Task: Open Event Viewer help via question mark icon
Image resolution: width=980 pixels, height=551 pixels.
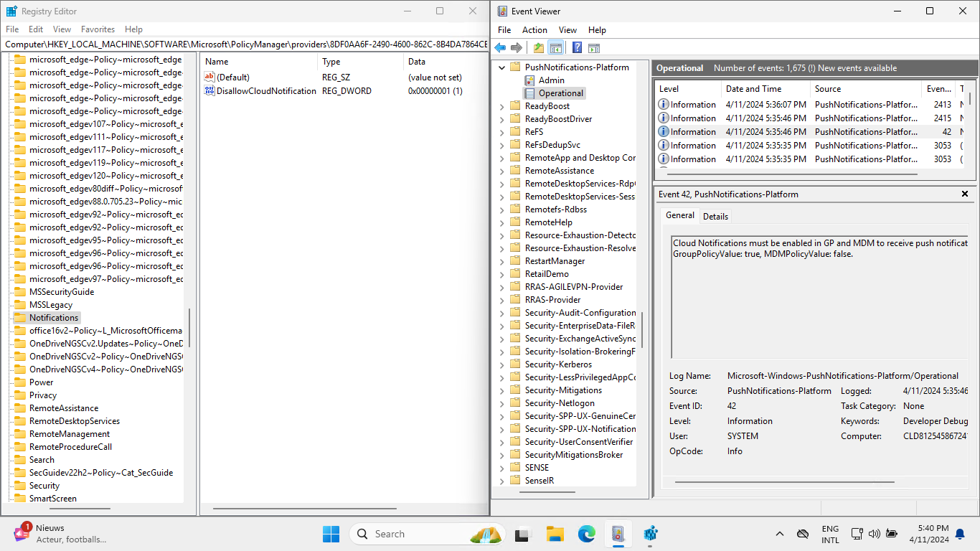Action: click(x=575, y=47)
